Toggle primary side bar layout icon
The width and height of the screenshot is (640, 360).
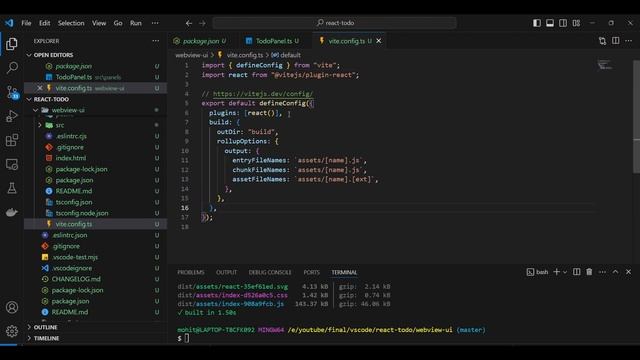click(537, 23)
